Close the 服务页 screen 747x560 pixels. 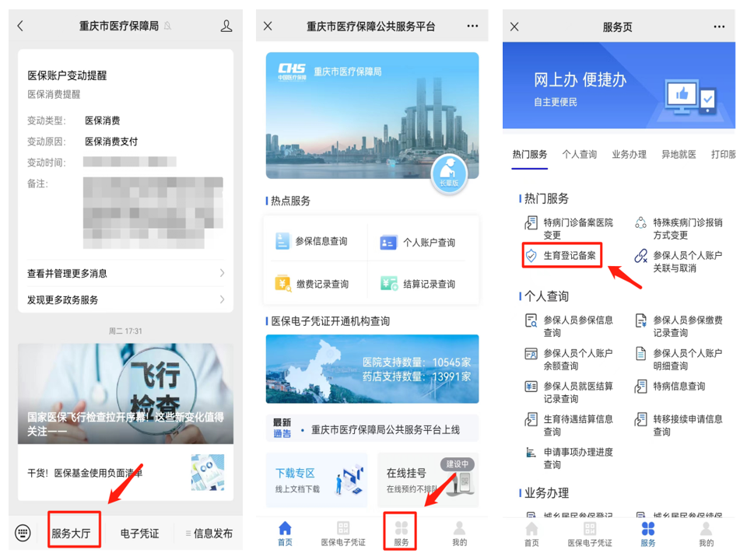tap(514, 26)
